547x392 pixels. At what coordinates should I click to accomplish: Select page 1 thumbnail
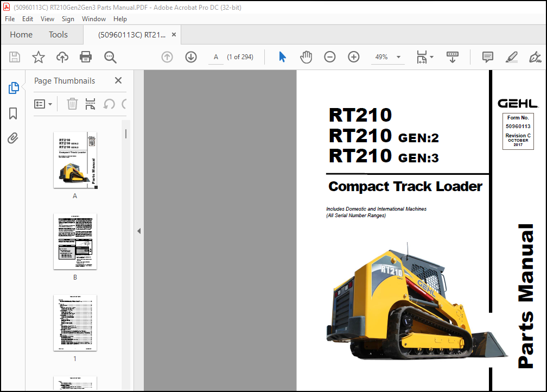point(75,323)
